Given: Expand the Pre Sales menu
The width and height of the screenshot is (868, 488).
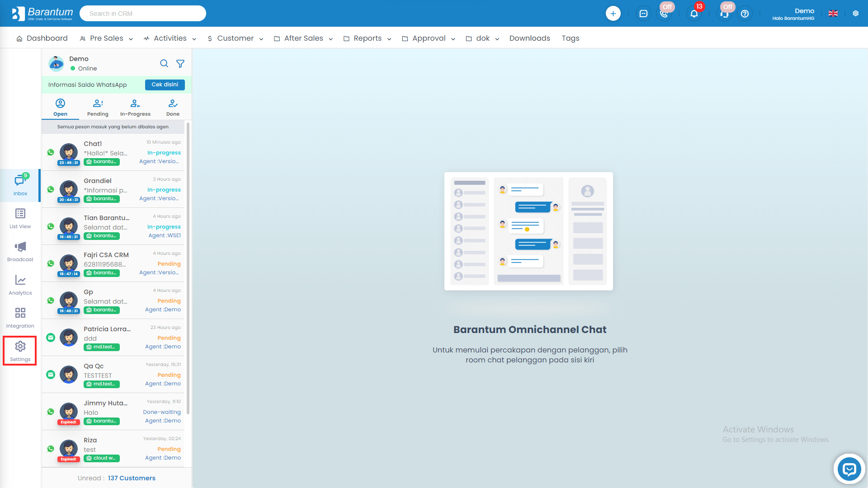Looking at the screenshot, I should tap(106, 38).
